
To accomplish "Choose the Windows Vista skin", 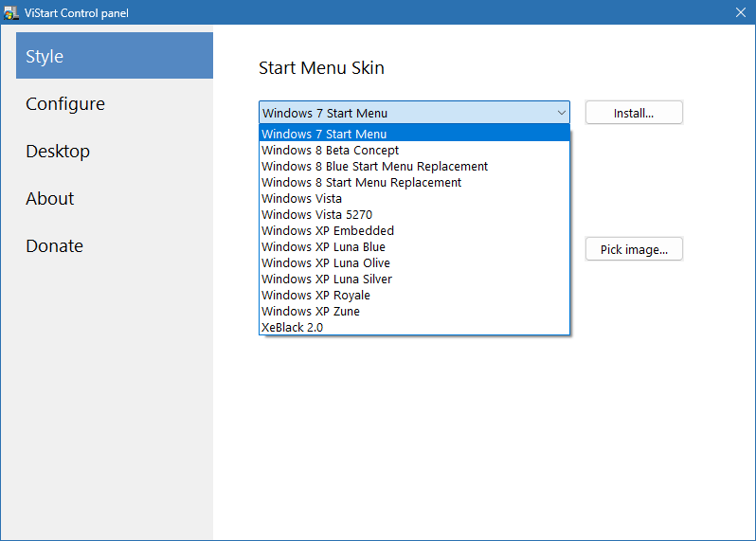I will pyautogui.click(x=301, y=198).
